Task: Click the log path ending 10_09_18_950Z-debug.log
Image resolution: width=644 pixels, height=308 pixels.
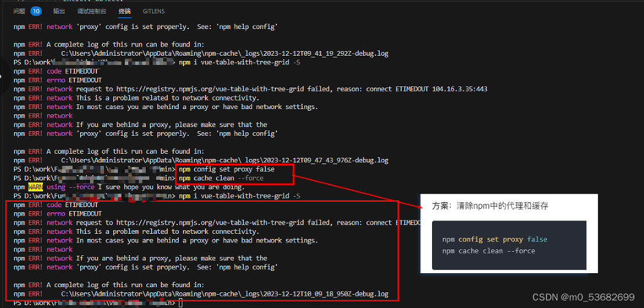Action: tap(225, 293)
